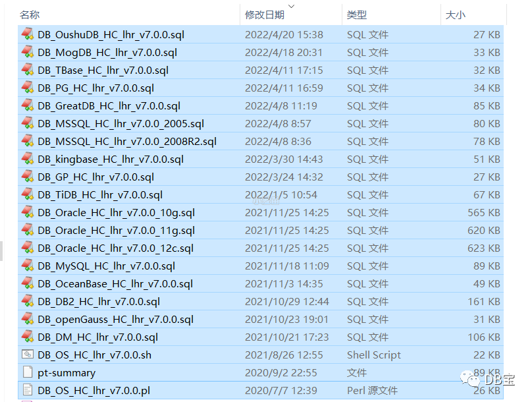Screen dimensions: 532x402
Task: Click the 85 KB size cell
Action: pyautogui.click(x=487, y=106)
